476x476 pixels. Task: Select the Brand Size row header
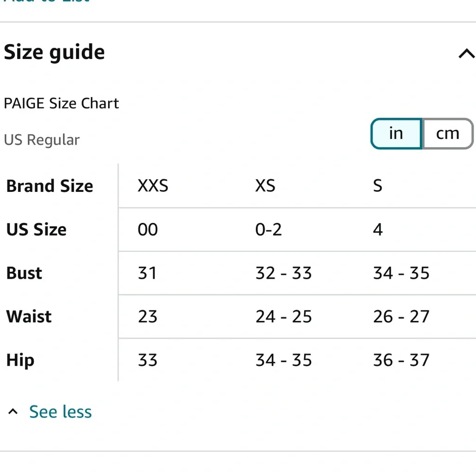click(x=50, y=186)
